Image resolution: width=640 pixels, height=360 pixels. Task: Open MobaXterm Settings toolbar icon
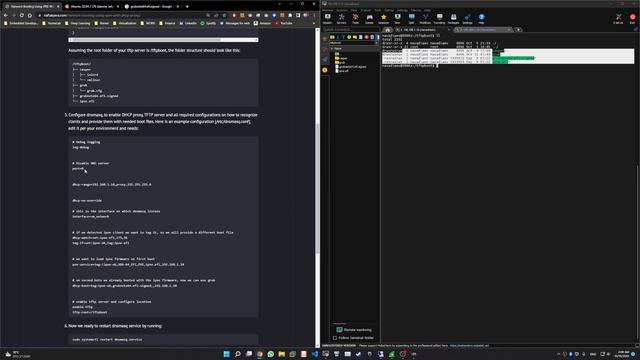click(x=467, y=18)
